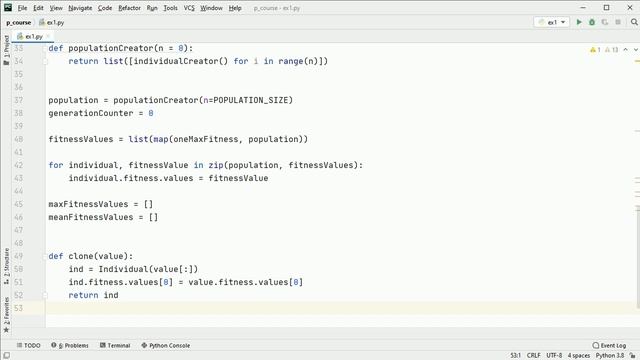The width and height of the screenshot is (640, 360).
Task: Click 'individual.fitness.values' on line 43
Action: pos(131,178)
